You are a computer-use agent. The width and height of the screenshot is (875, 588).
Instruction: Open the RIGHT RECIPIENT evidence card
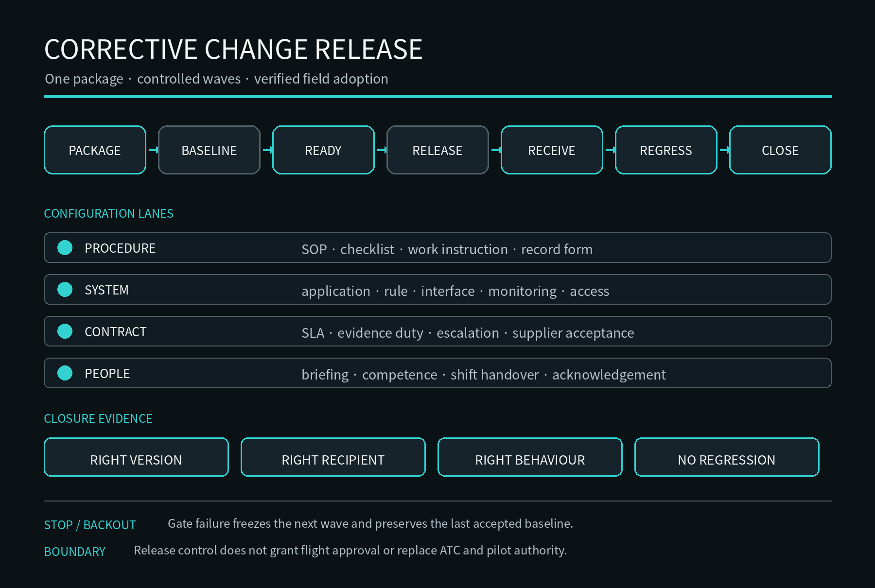tap(333, 457)
